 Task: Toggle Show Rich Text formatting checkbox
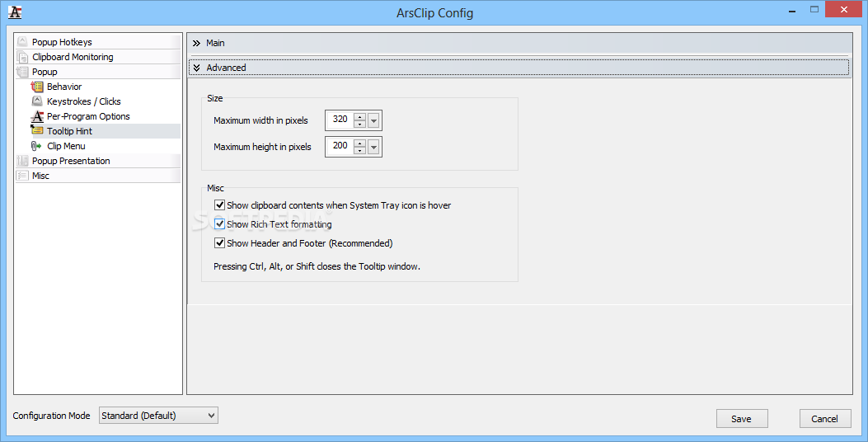coord(220,223)
